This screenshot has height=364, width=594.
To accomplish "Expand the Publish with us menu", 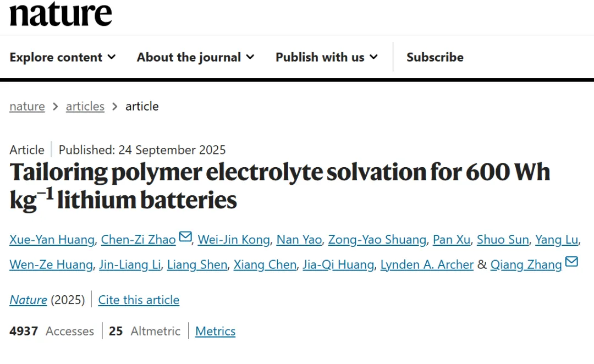I will 327,57.
